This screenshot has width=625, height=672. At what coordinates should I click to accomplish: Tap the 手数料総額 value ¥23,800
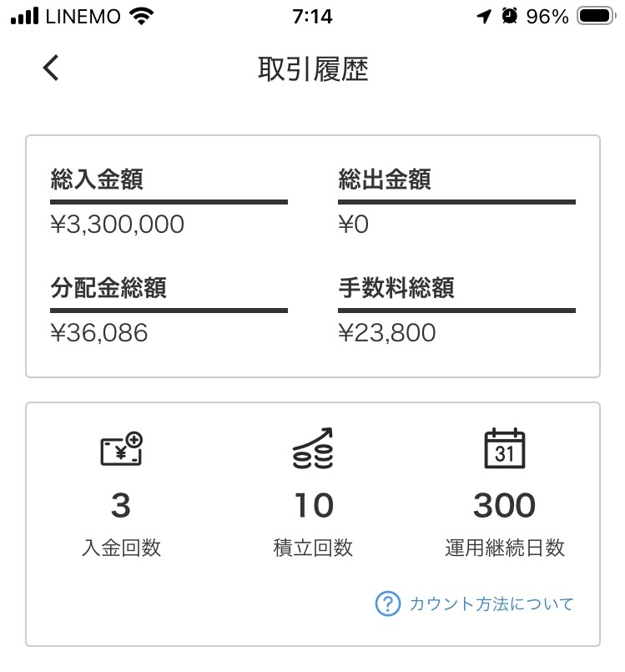(x=387, y=333)
